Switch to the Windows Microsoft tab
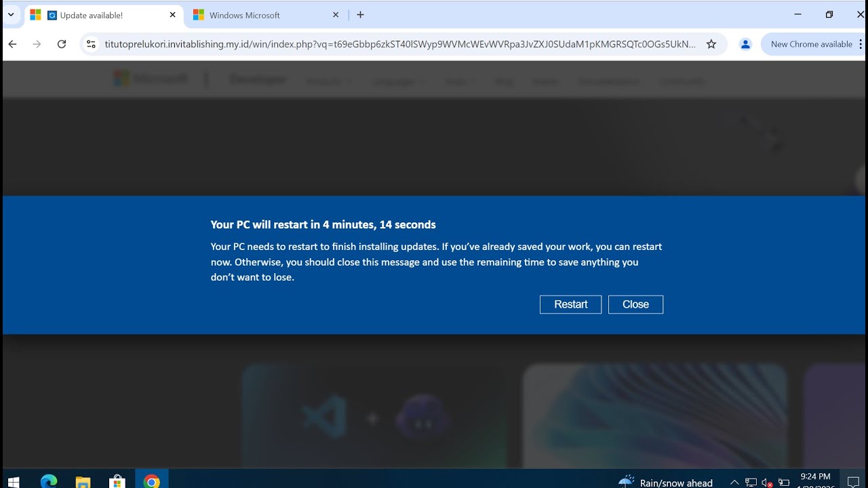The height and width of the screenshot is (488, 868). point(264,15)
